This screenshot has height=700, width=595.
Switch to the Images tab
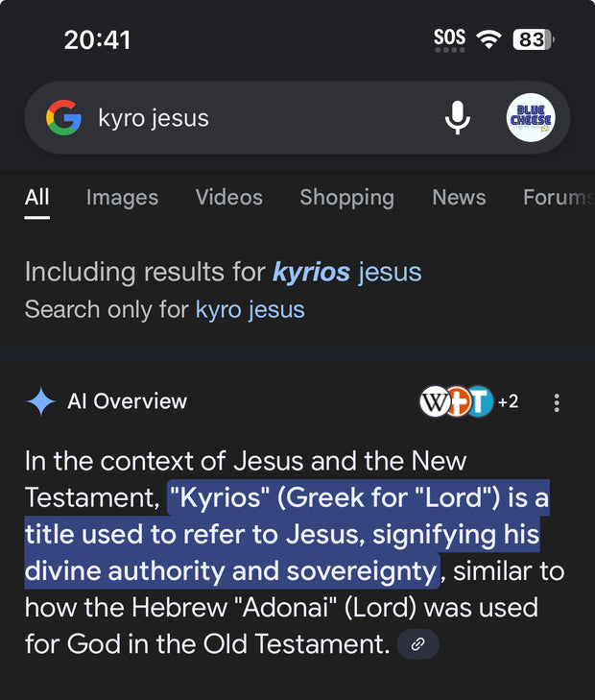[x=122, y=197]
